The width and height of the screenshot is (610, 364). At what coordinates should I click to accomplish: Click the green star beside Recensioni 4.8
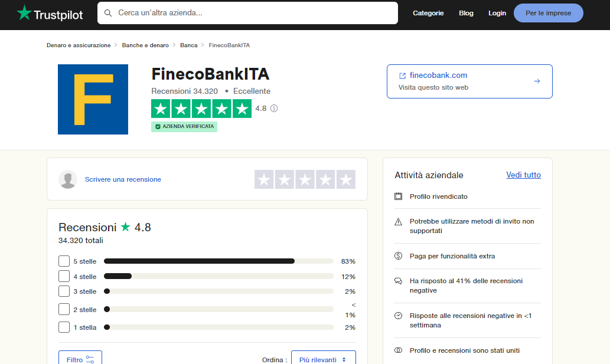[125, 227]
